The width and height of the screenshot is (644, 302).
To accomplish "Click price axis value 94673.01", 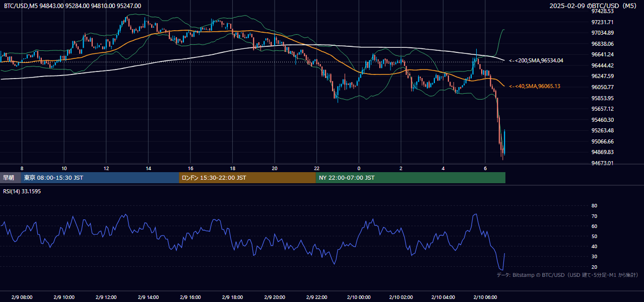I will 602,163.
